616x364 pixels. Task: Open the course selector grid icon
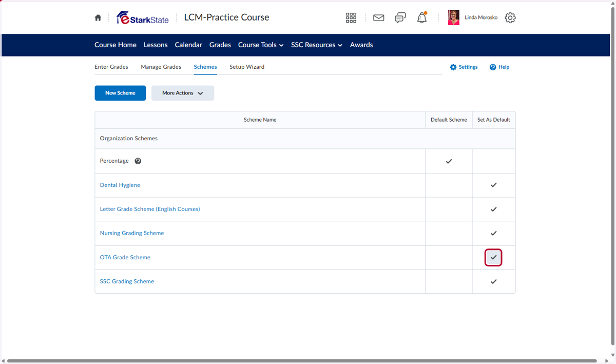[351, 18]
